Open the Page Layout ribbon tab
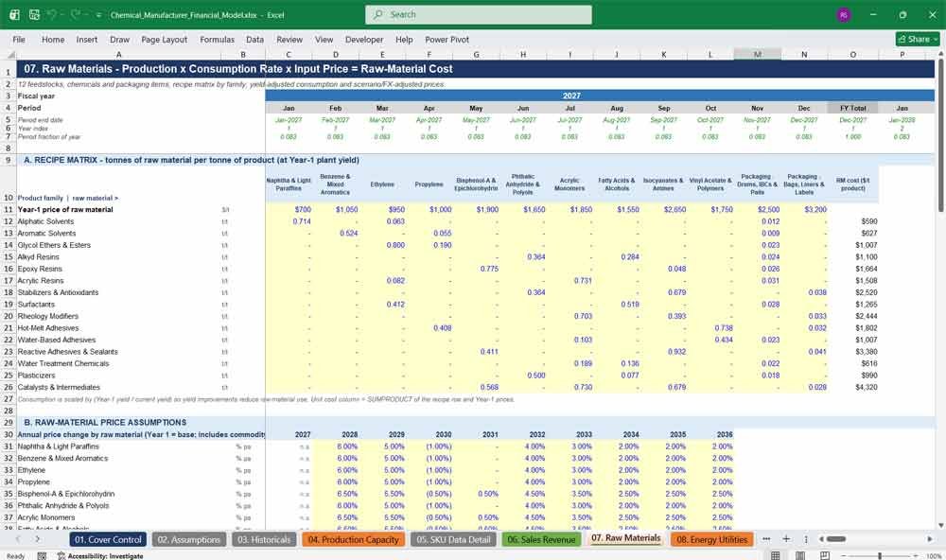 click(164, 39)
